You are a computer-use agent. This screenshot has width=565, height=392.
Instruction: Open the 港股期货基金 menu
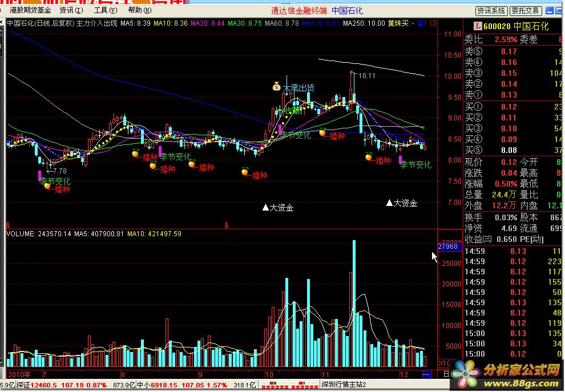tap(31, 10)
